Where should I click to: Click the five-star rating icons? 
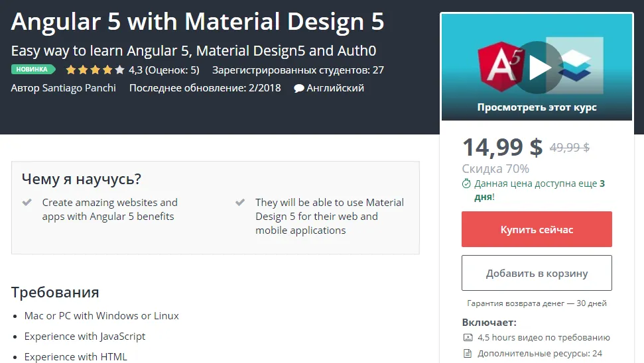(95, 70)
